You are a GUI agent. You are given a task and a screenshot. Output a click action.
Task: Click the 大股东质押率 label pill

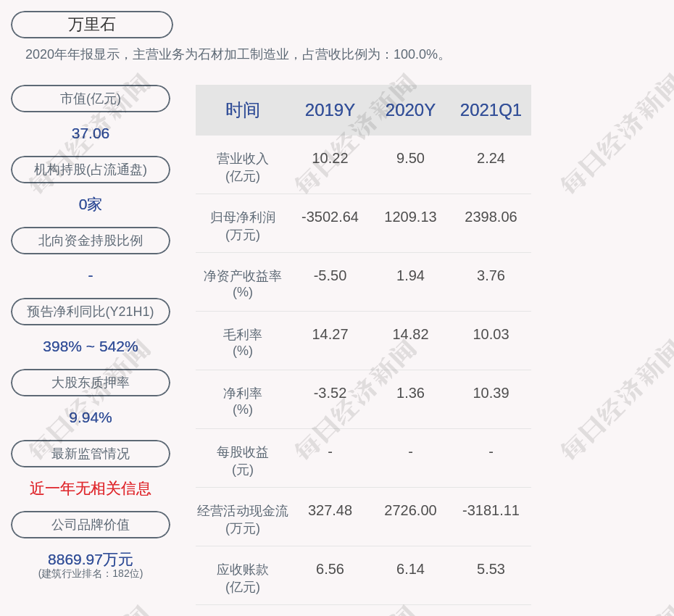click(x=91, y=382)
